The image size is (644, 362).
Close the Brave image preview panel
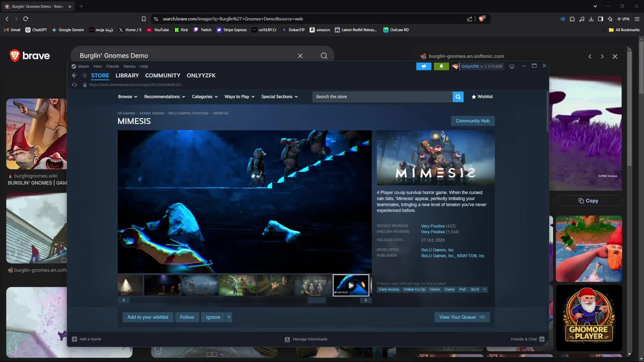click(x=615, y=56)
